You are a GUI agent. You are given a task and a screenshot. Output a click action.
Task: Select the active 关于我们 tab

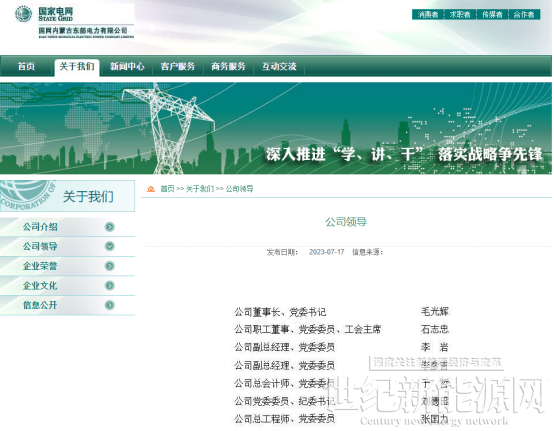(x=77, y=67)
